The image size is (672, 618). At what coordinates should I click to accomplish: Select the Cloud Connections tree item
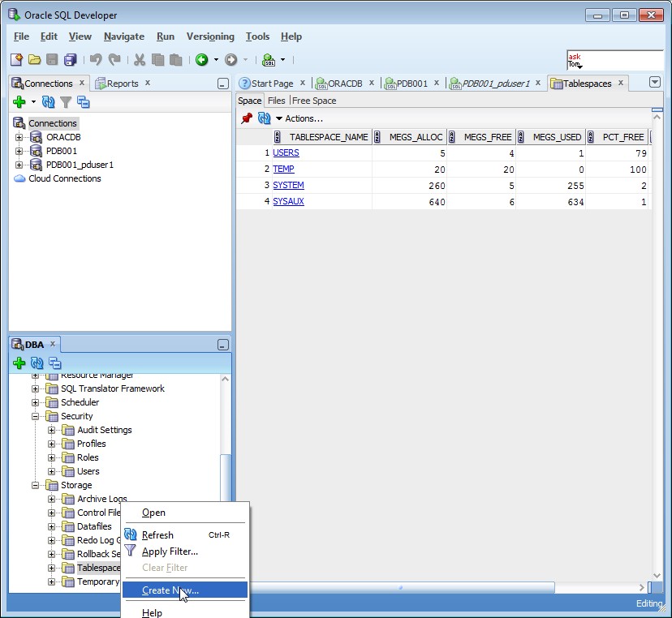pos(65,178)
